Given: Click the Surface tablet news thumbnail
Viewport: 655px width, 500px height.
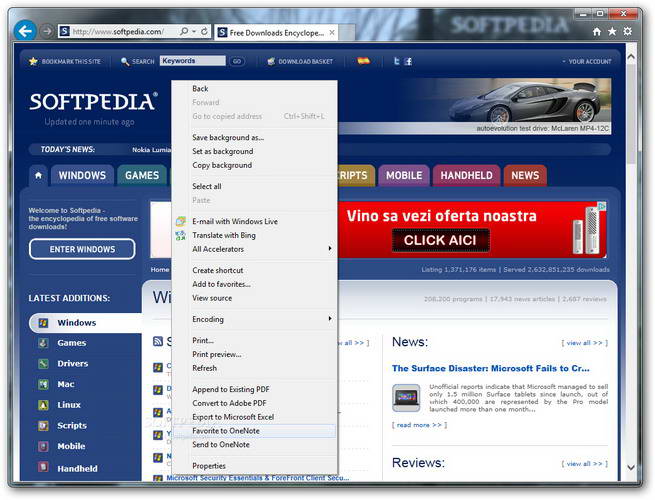Looking at the screenshot, I should (x=406, y=398).
